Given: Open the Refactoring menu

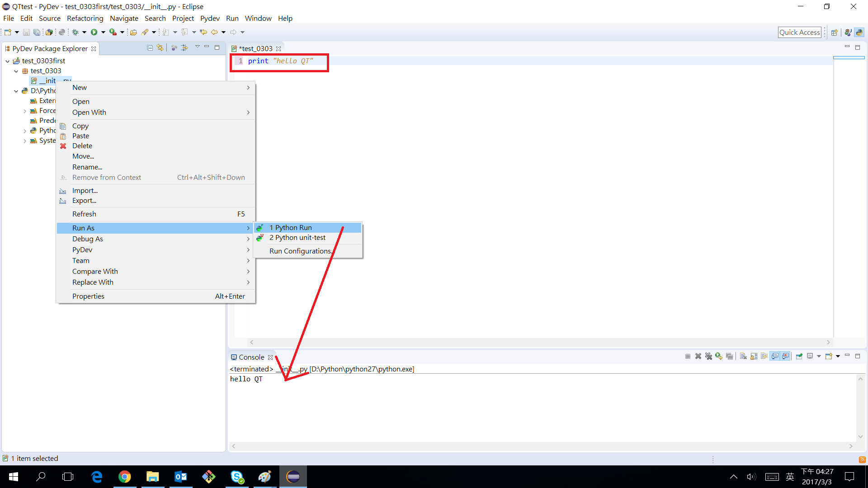Looking at the screenshot, I should [x=85, y=19].
